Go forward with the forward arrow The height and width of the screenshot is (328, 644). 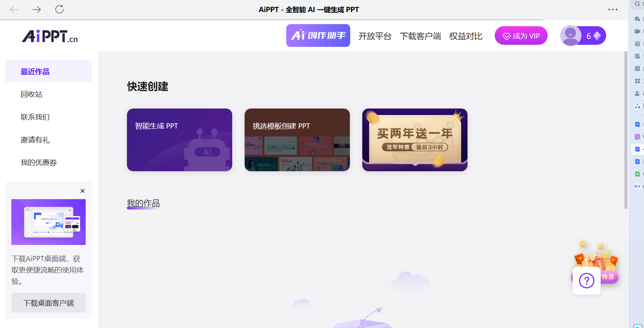coord(37,10)
